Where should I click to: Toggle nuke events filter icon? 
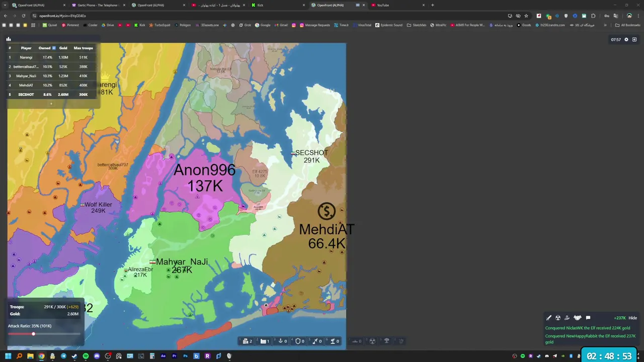click(x=558, y=318)
